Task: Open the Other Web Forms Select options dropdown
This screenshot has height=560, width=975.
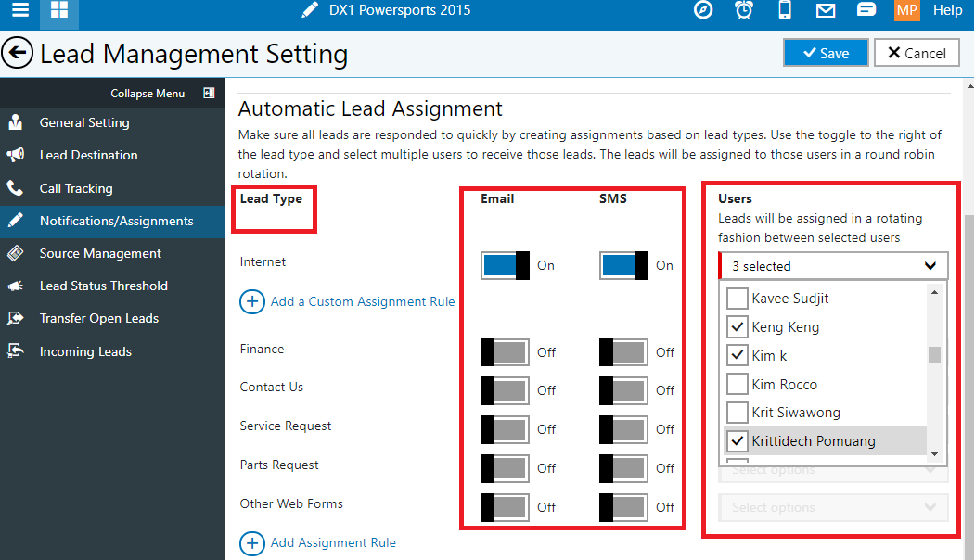Action: (x=833, y=507)
